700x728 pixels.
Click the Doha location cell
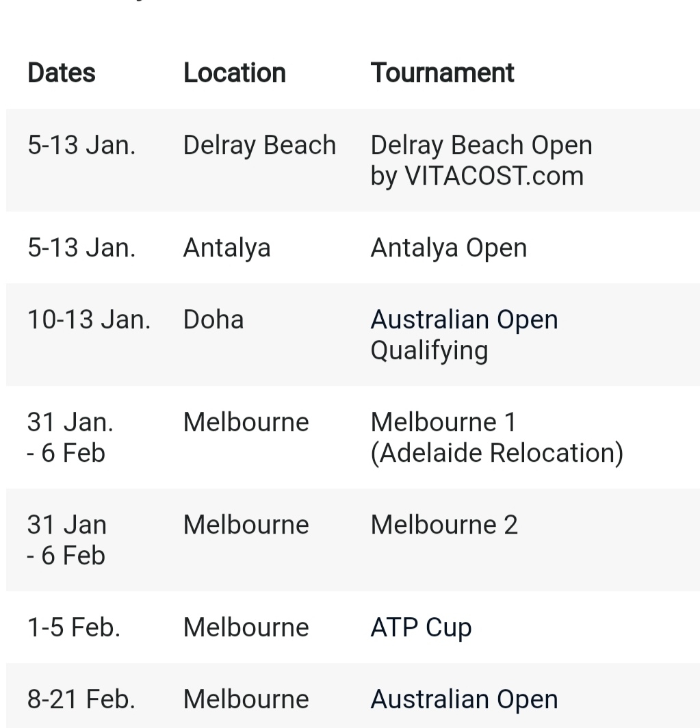coord(213,320)
